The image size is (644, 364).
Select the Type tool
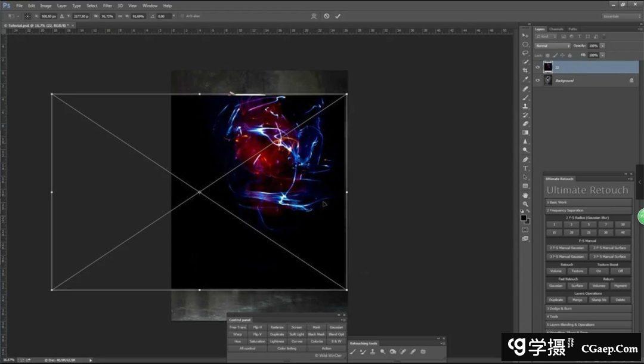tap(525, 168)
